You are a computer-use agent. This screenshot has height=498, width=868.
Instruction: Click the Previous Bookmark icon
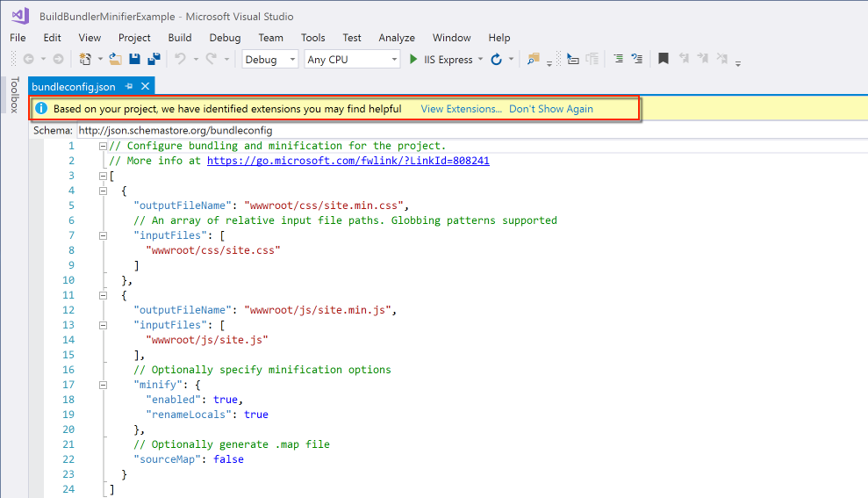684,58
